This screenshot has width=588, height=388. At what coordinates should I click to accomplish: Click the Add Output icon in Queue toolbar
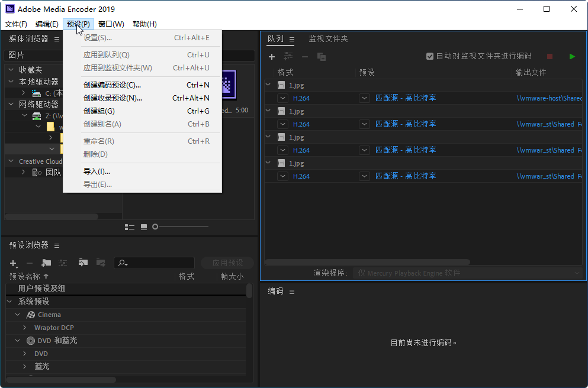click(x=288, y=57)
